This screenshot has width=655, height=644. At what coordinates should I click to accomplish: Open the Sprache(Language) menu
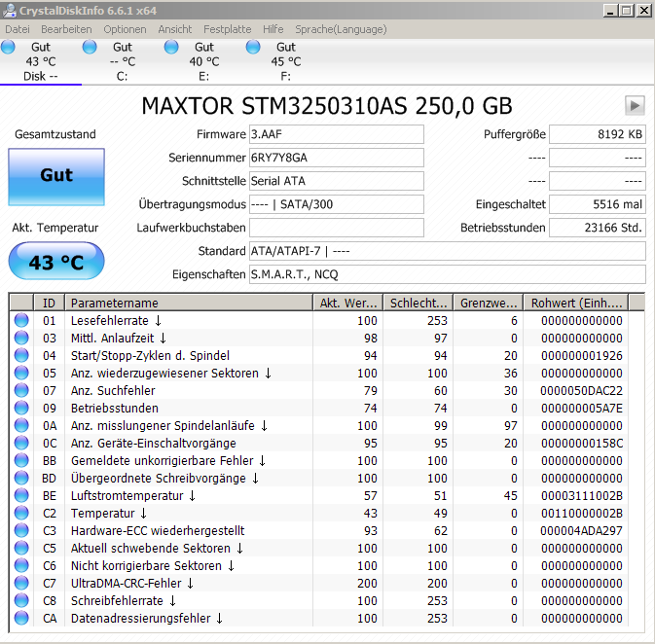click(341, 29)
